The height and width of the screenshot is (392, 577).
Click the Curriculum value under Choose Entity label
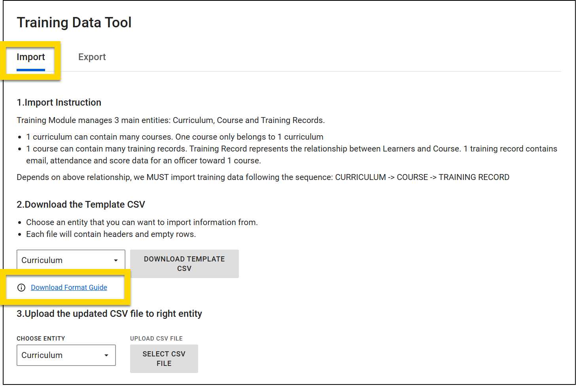(42, 355)
